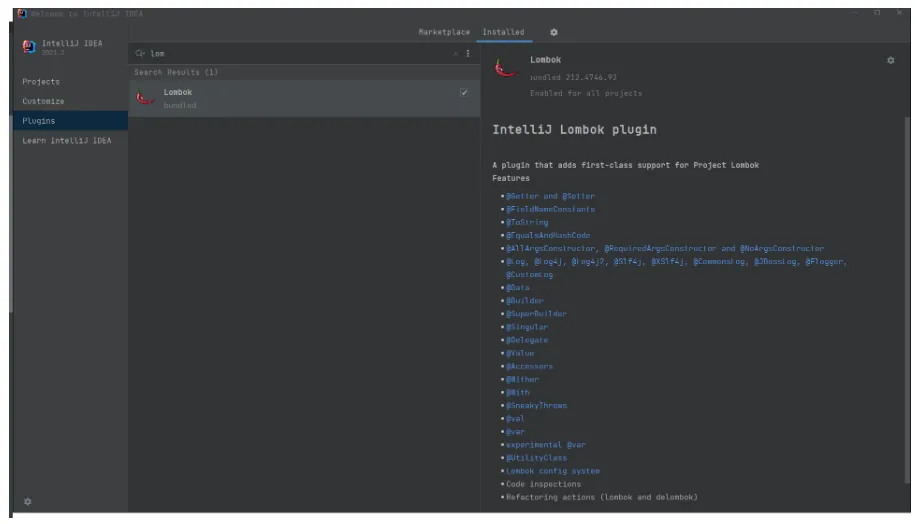Click the IntelliJ icon in the title bar
Viewport: 917px width, 524px height.
22,13
